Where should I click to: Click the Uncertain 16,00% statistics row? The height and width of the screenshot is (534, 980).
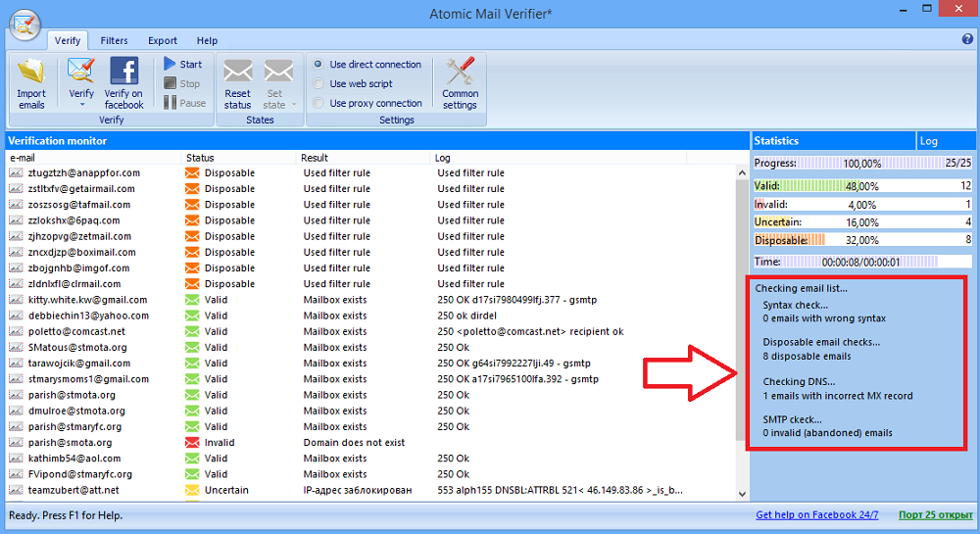click(862, 221)
